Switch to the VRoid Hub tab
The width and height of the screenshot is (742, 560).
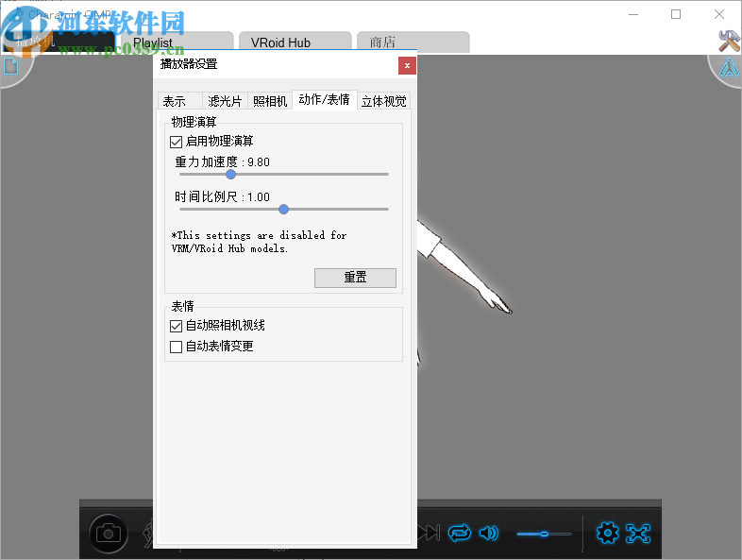295,42
